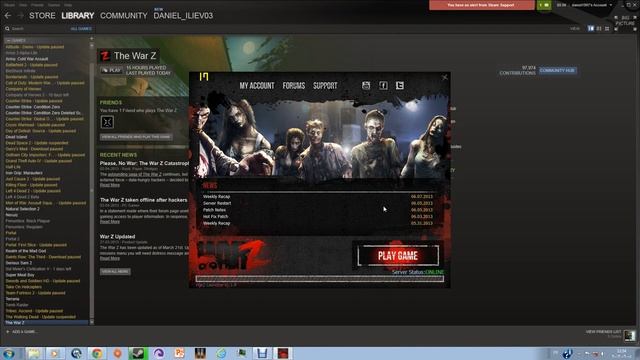Click the friend avatar under Friends section
The image size is (640, 360).
coord(107,122)
